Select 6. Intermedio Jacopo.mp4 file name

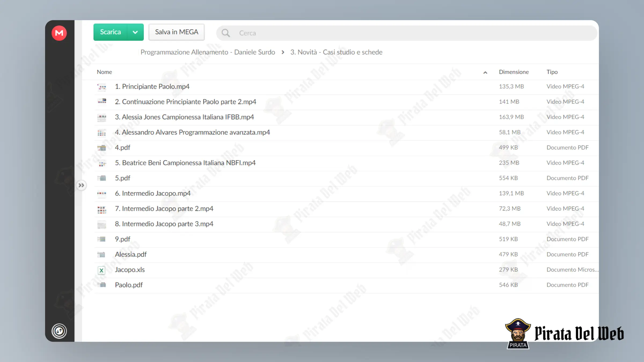pos(153,194)
